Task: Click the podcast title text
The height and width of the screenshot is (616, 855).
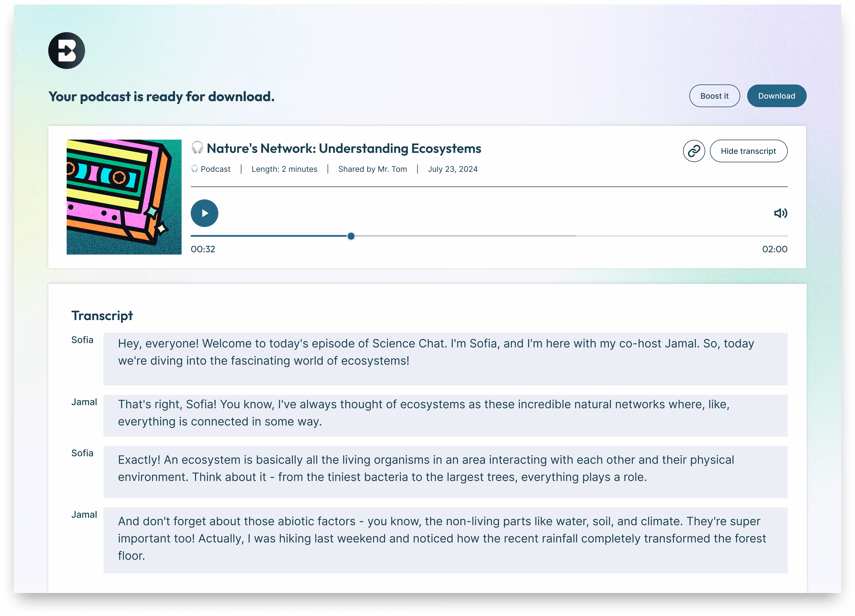Action: [x=344, y=148]
